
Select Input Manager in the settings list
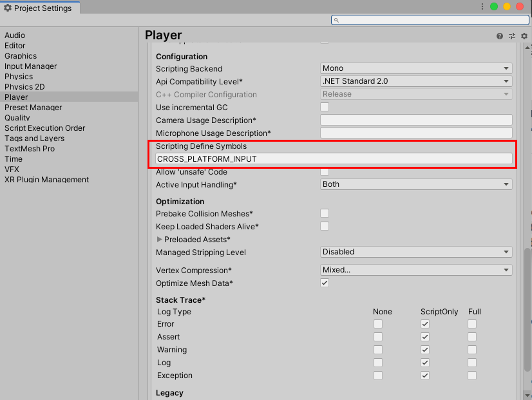30,66
